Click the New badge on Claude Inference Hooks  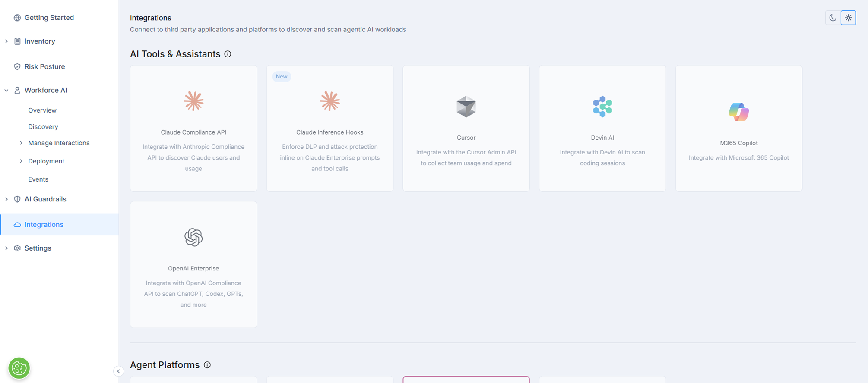click(282, 77)
